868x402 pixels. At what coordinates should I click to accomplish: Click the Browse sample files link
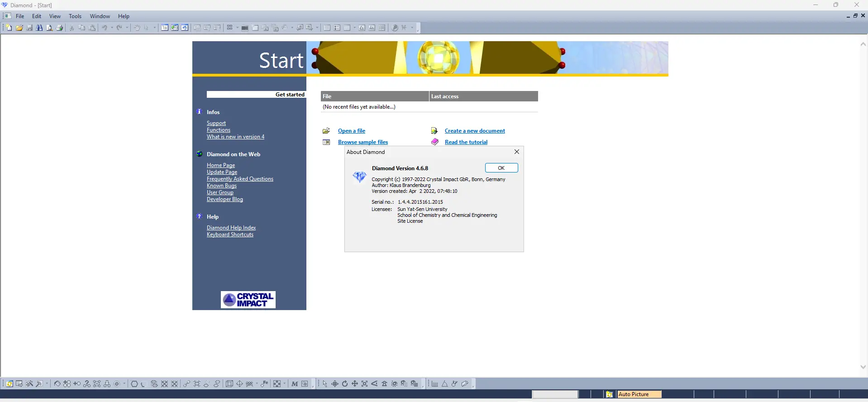363,142
